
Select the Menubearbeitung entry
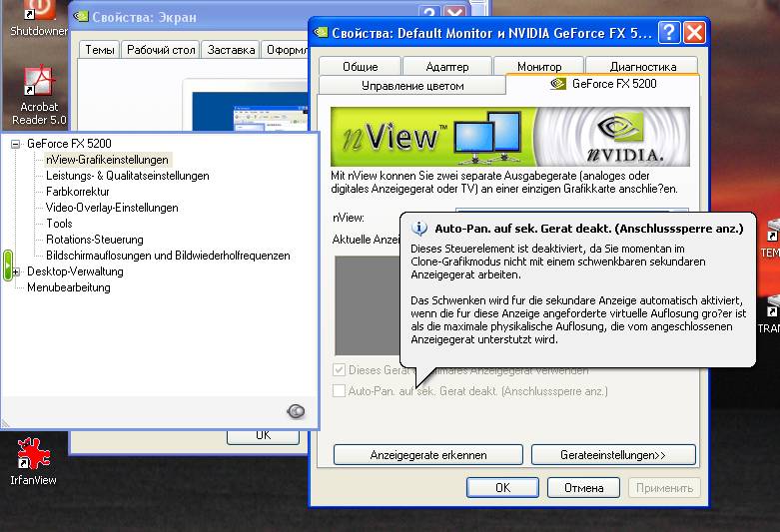tap(69, 287)
